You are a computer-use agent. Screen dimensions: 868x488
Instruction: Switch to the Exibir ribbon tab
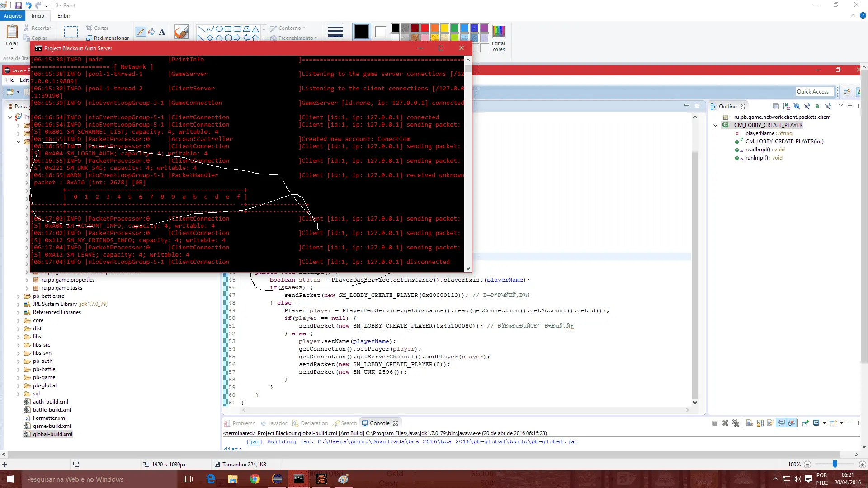[x=64, y=16]
